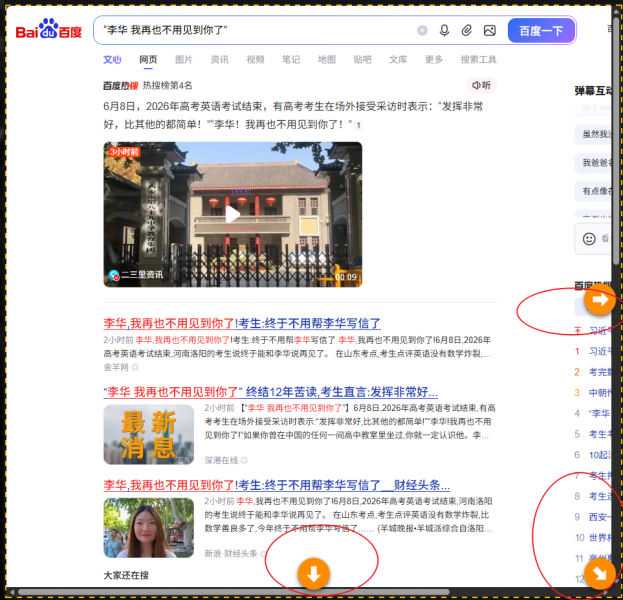The width and height of the screenshot is (623, 600).
Task: Go to the 资讯 tab
Action: click(x=219, y=60)
